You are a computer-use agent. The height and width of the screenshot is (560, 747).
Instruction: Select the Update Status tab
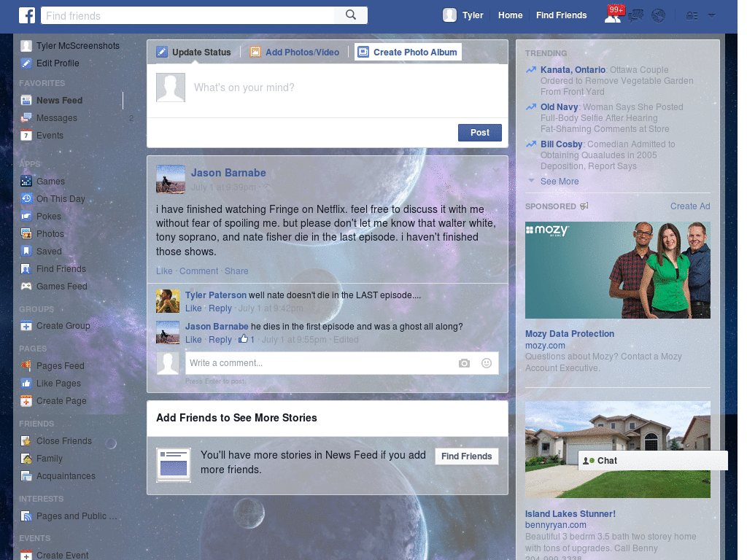tap(194, 52)
